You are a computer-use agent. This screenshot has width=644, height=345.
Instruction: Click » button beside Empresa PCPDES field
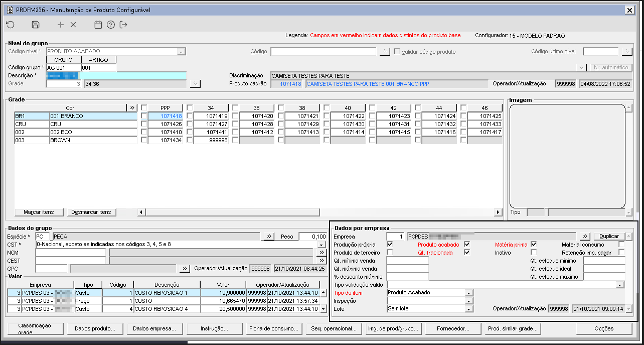point(585,236)
